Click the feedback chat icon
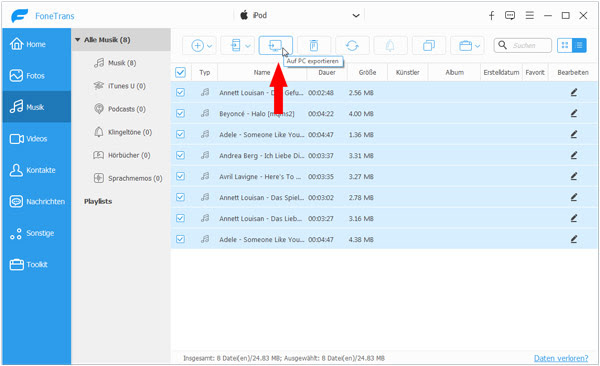The height and width of the screenshot is (366, 600). (x=510, y=15)
